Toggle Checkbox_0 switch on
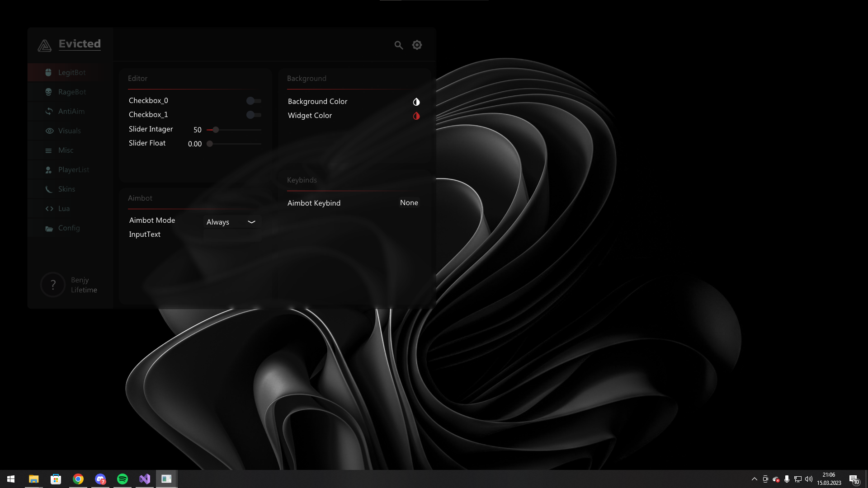The image size is (868, 488). point(253,101)
